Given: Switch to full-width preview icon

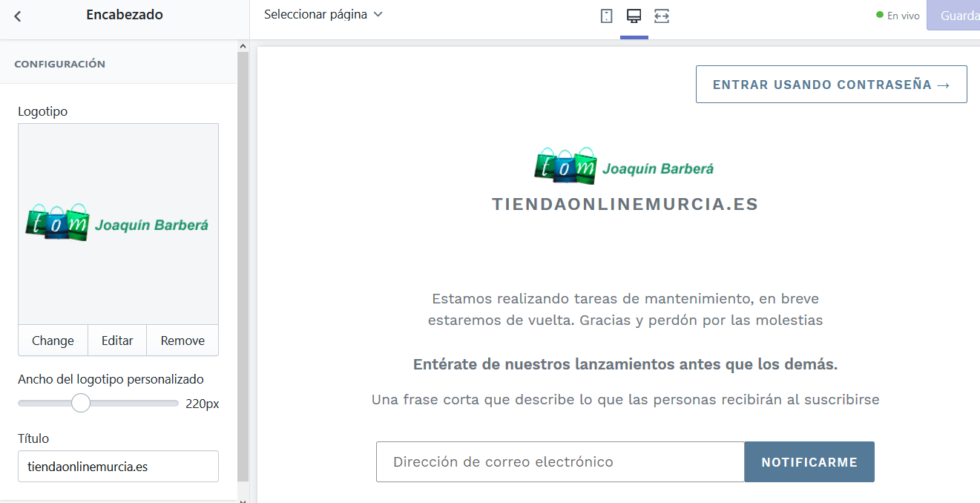Looking at the screenshot, I should (662, 16).
